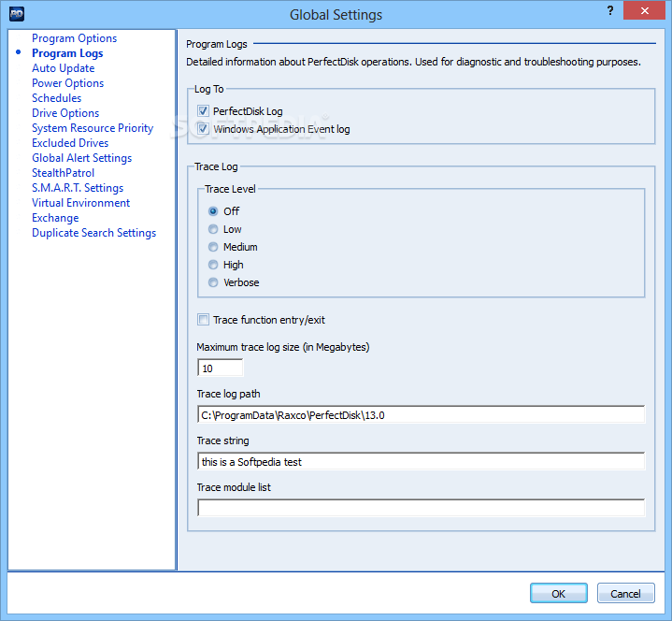This screenshot has height=621, width=672.
Task: Open S.M.A.R.T. Settings page
Action: pyautogui.click(x=78, y=188)
